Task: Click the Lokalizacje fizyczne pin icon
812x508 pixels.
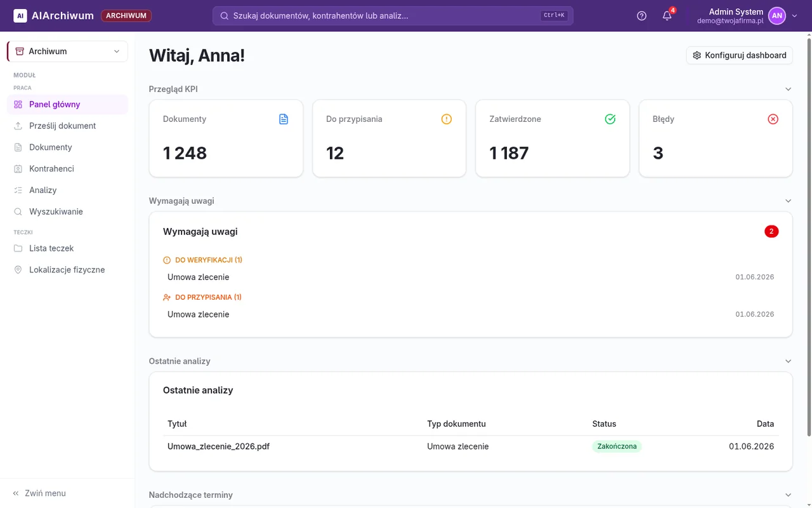Action: point(18,270)
